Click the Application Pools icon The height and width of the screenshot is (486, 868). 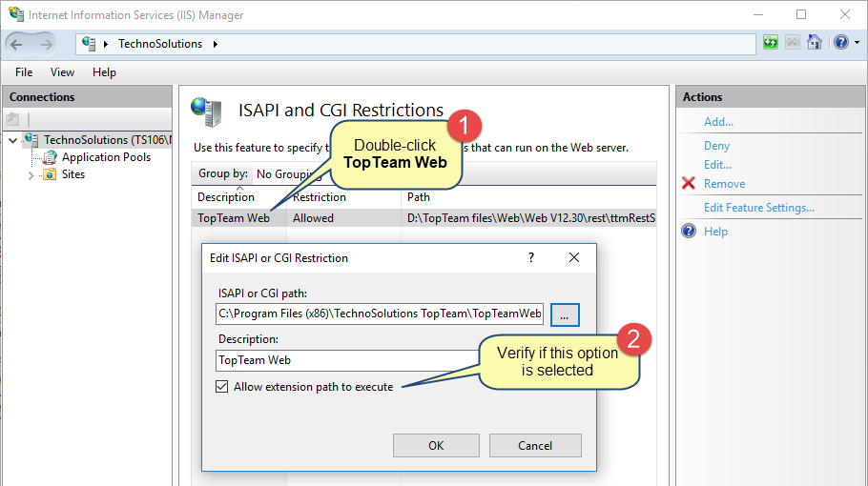50,157
